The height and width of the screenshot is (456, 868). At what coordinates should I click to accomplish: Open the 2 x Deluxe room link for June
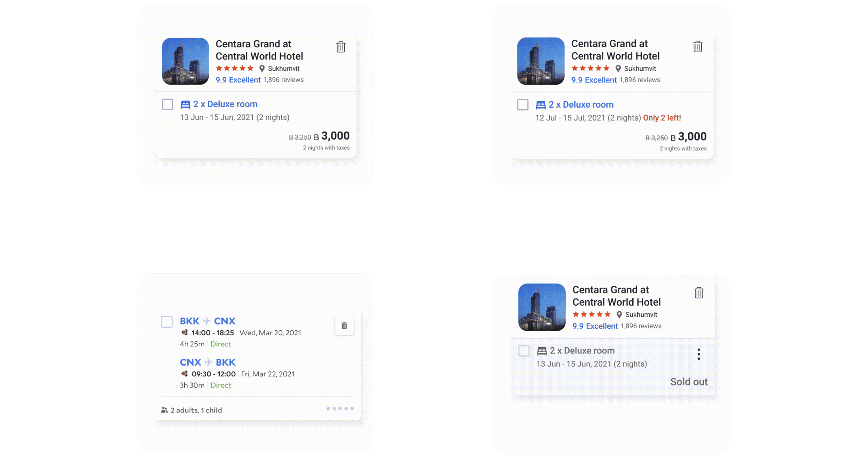point(225,104)
